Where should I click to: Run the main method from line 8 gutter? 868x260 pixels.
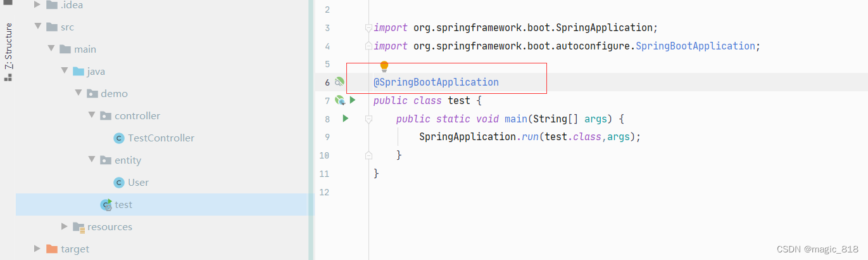coord(346,119)
